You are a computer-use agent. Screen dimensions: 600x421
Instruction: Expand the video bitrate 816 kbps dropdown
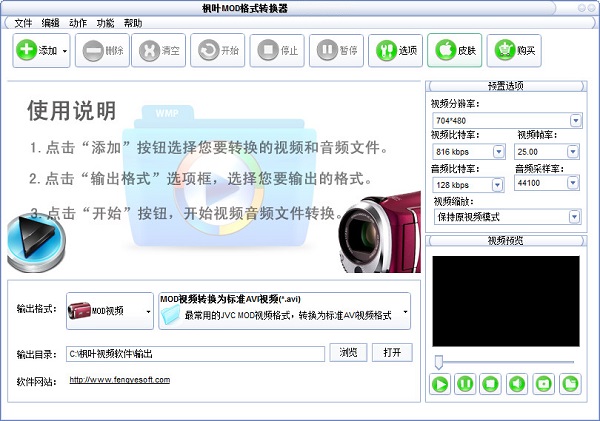coord(498,152)
